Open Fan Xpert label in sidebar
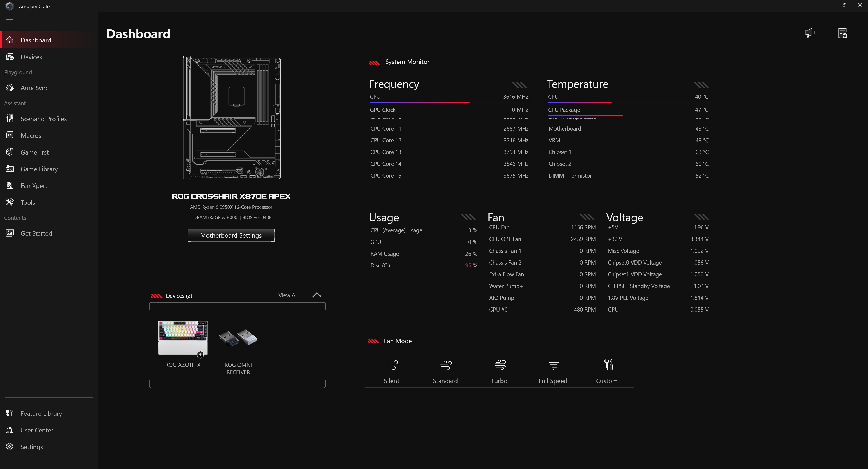The height and width of the screenshot is (469, 868). tap(34, 186)
